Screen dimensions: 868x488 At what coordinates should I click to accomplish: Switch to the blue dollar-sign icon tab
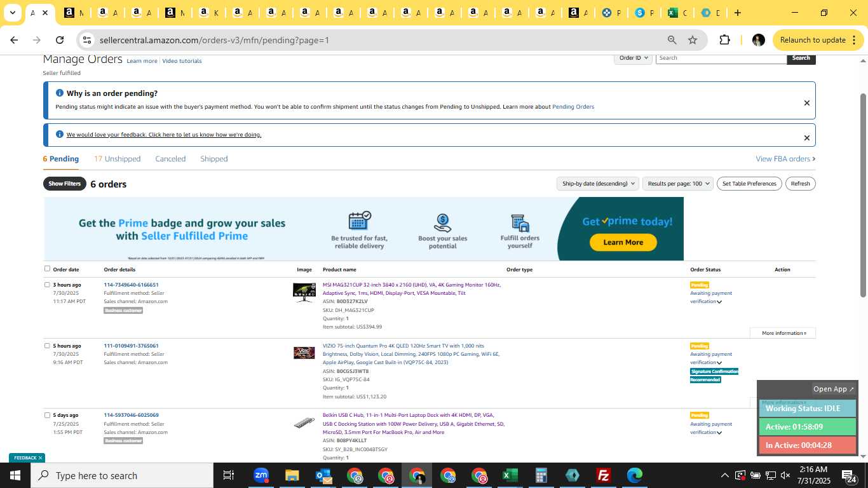(644, 13)
